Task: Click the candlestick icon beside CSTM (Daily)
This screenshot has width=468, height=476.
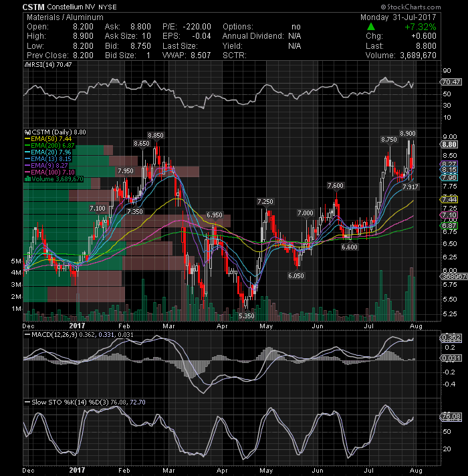Action: [x=27, y=132]
